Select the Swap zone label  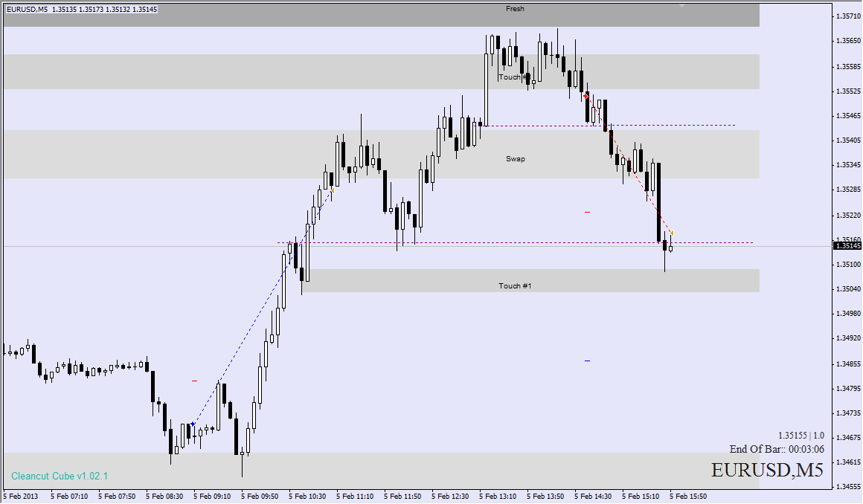pos(515,158)
